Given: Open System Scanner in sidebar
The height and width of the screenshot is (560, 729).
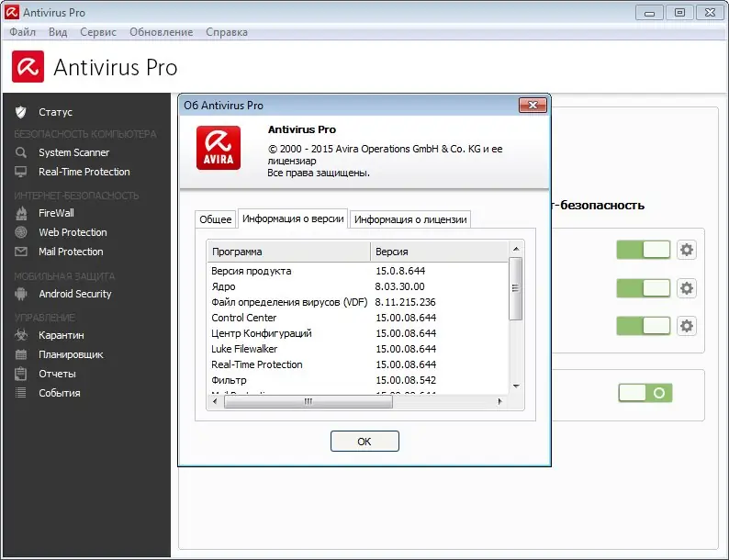Looking at the screenshot, I should tap(74, 152).
